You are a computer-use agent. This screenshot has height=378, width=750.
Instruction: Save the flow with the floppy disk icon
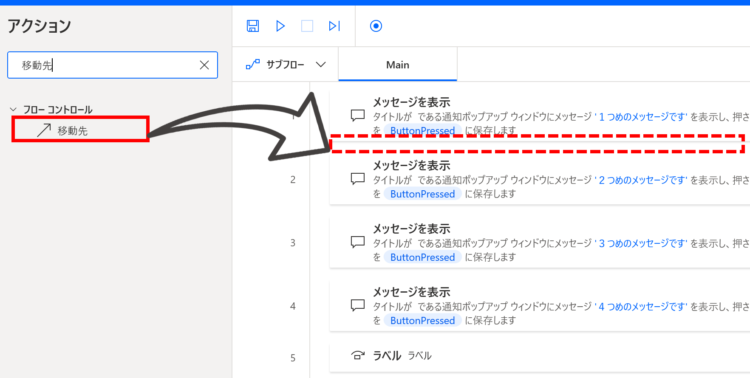point(253,26)
